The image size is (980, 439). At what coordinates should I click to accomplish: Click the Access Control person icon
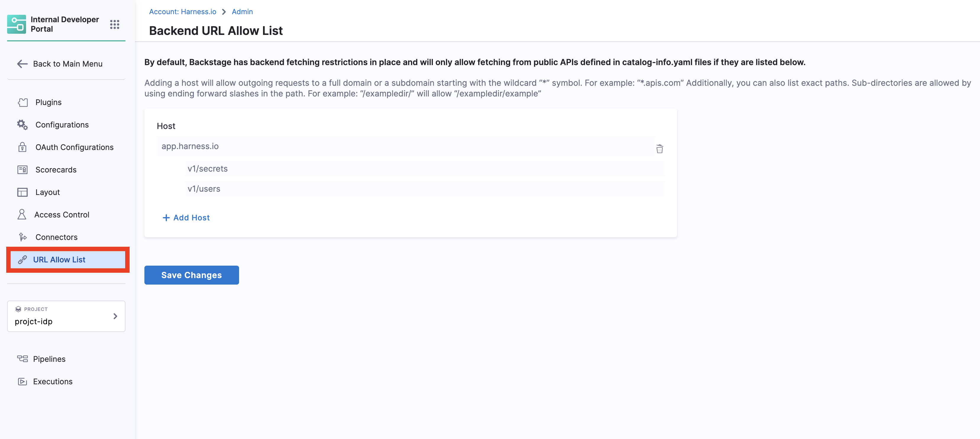[x=22, y=214]
